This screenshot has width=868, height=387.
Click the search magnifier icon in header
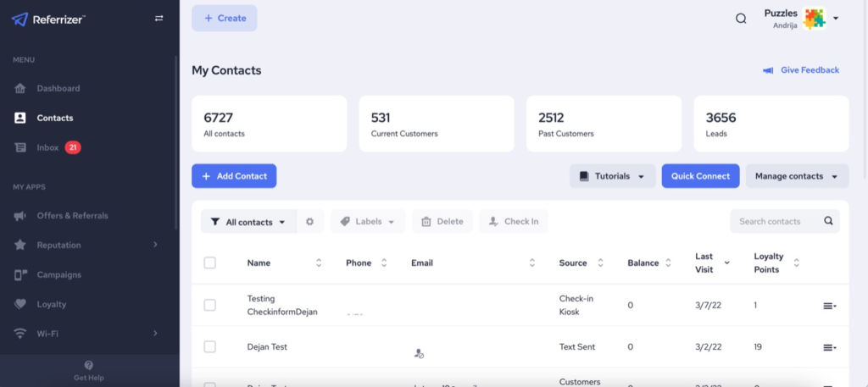741,19
